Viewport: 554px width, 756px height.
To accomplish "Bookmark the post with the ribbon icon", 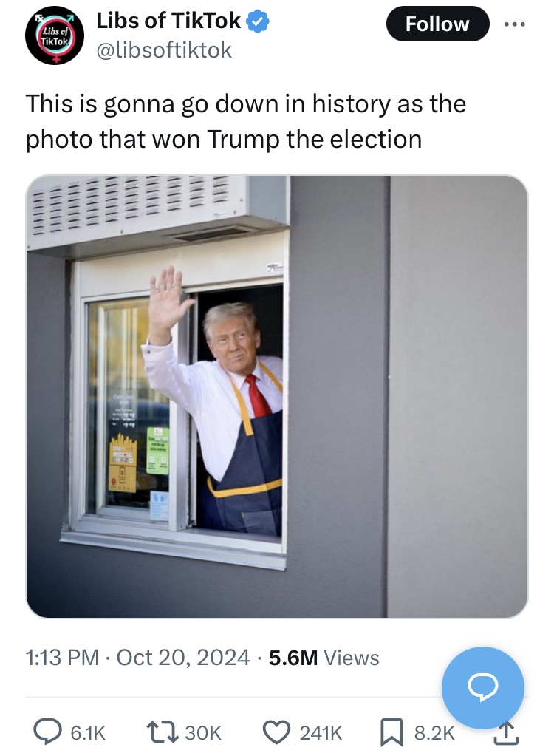I will 392,733.
